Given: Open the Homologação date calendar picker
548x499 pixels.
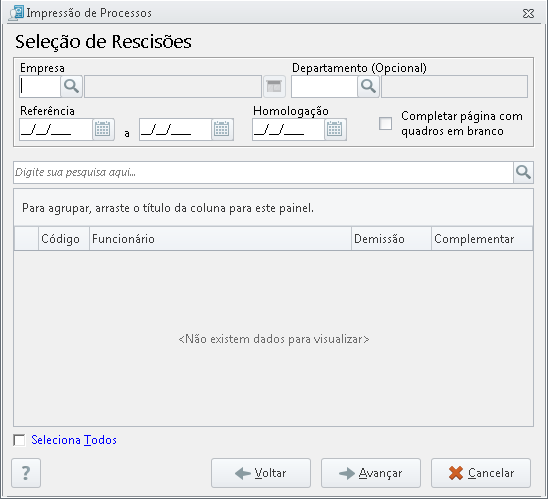Looking at the screenshot, I should (x=335, y=130).
